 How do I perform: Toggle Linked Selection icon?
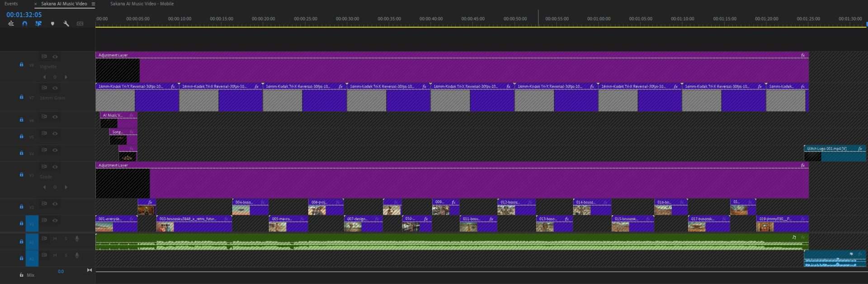tap(38, 24)
